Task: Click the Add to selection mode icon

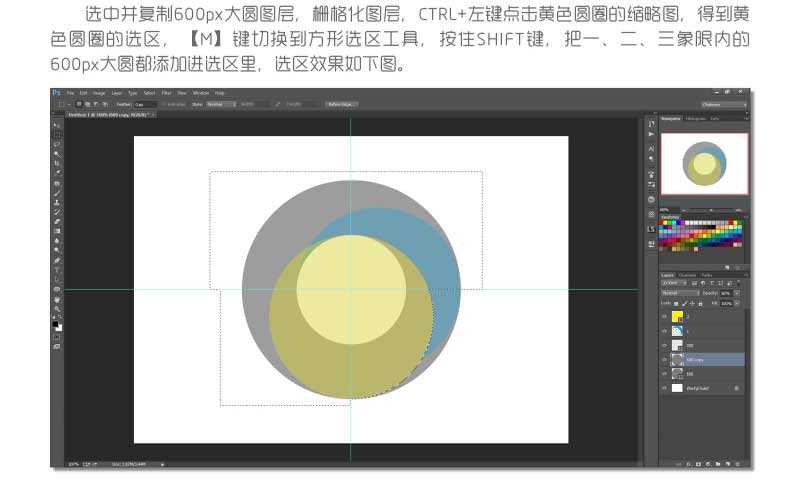Action: [x=86, y=104]
